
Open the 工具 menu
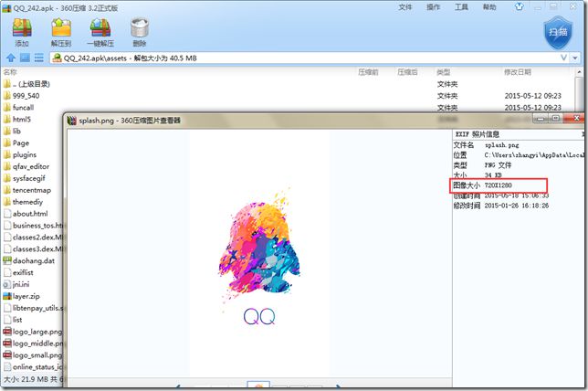[x=461, y=7]
